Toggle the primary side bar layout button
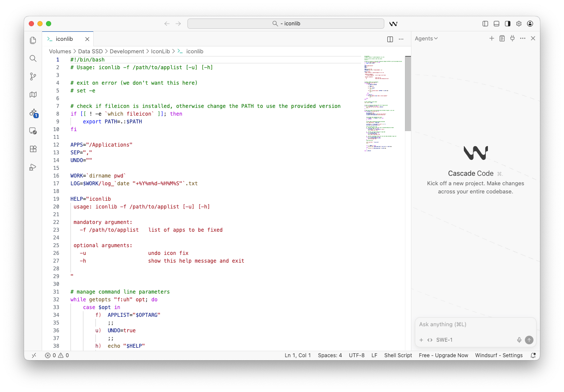564x392 pixels. point(485,24)
